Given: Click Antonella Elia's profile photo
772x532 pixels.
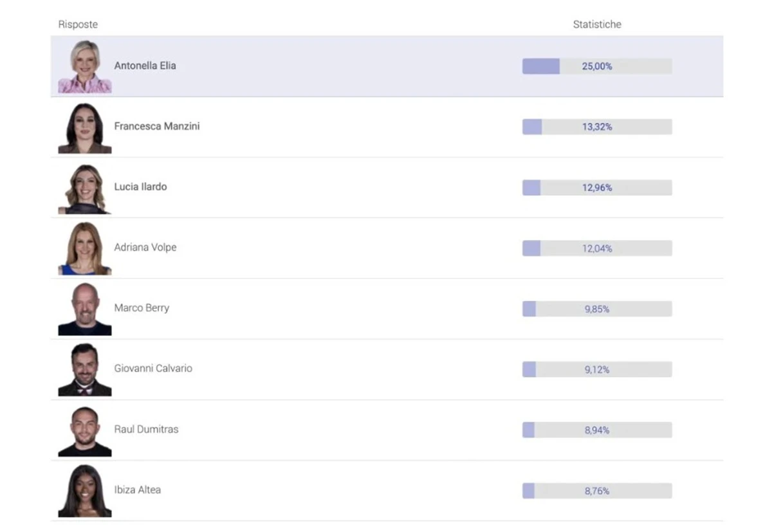Looking at the screenshot, I should pos(85,67).
